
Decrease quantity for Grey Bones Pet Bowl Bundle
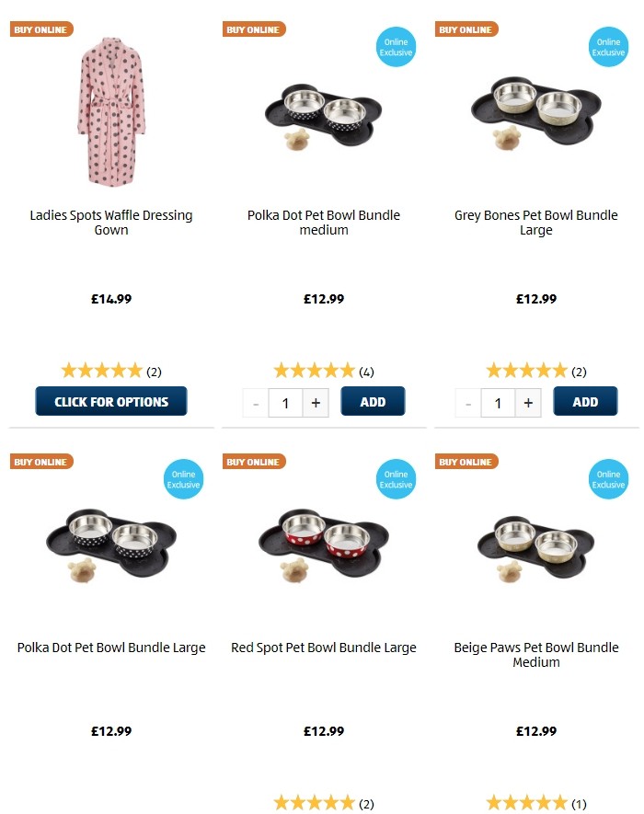tap(467, 402)
